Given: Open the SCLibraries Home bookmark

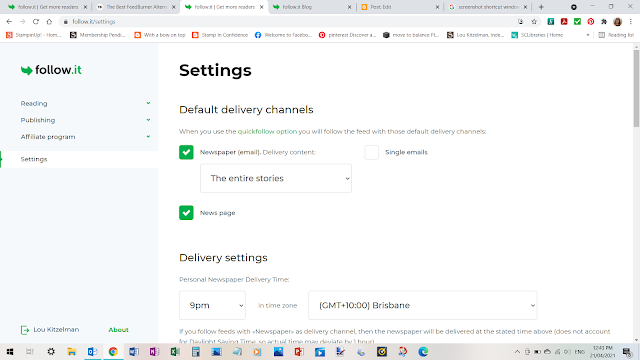Looking at the screenshot, I should (537, 35).
